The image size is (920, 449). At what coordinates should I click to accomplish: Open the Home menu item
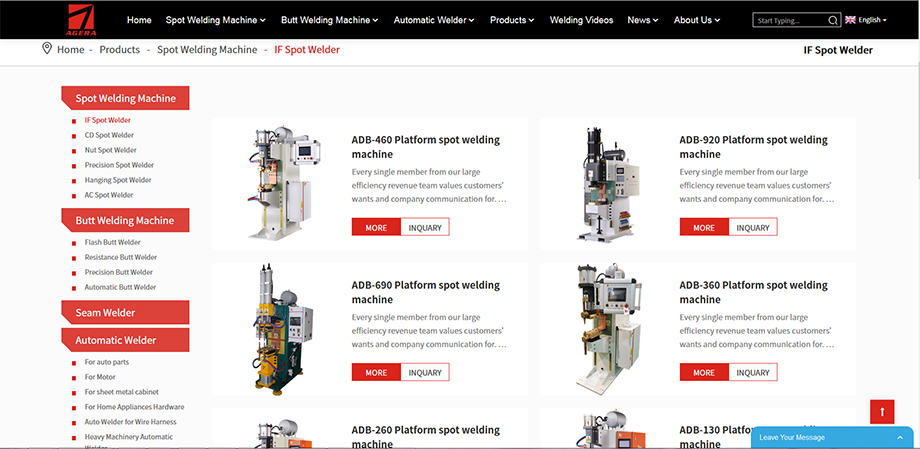pyautogui.click(x=139, y=20)
